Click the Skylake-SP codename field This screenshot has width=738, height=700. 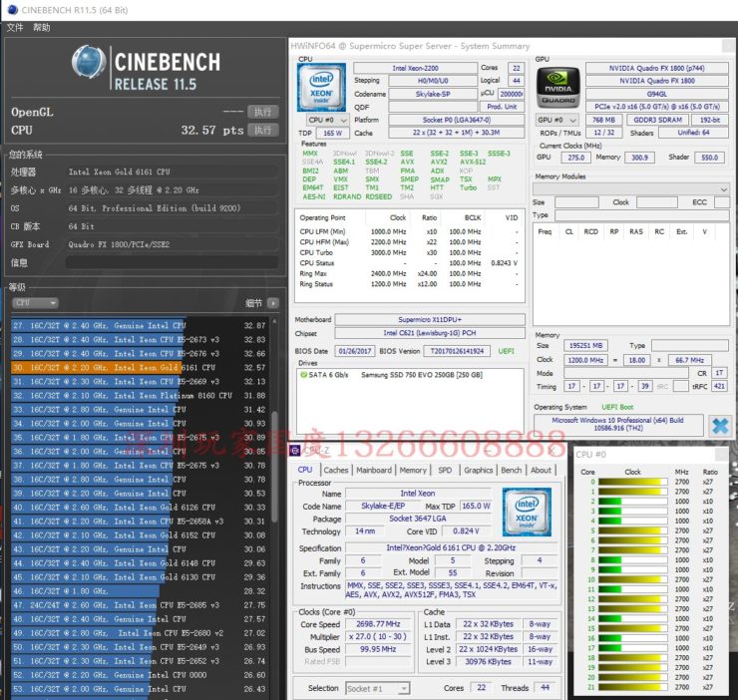[x=433, y=94]
